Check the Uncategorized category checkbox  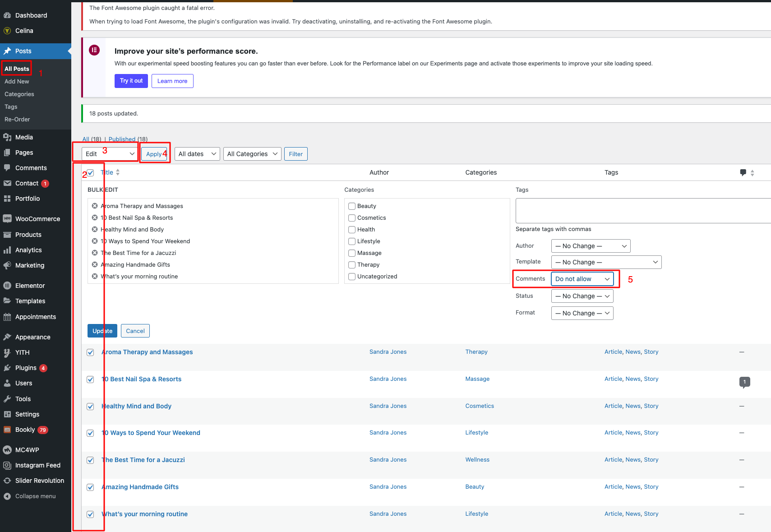[x=352, y=277]
